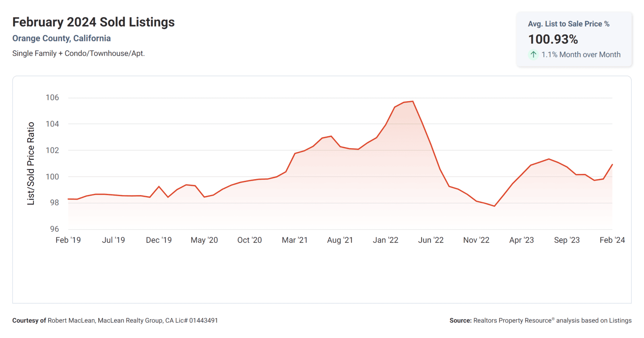
Task: Click the 98 y-axis label
Action: pyautogui.click(x=54, y=203)
